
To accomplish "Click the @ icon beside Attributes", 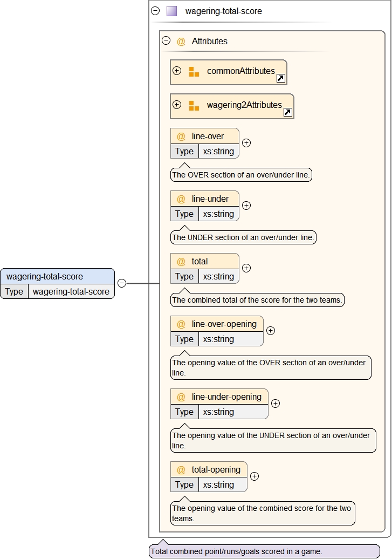I will pos(181,42).
